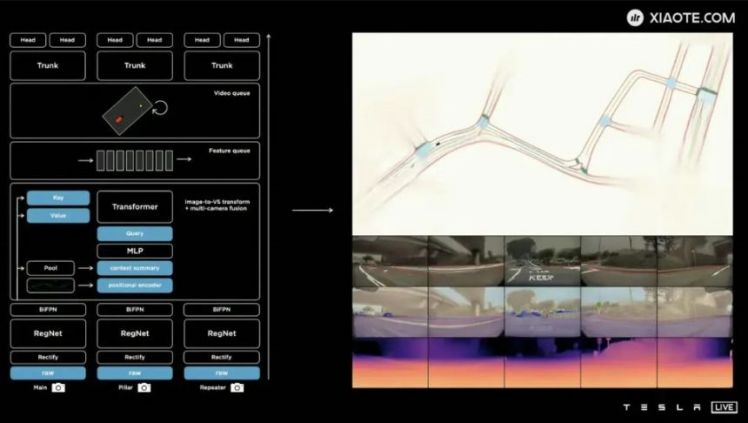Click the Transformer box
Image resolution: width=748 pixels, height=423 pixels.
click(135, 207)
